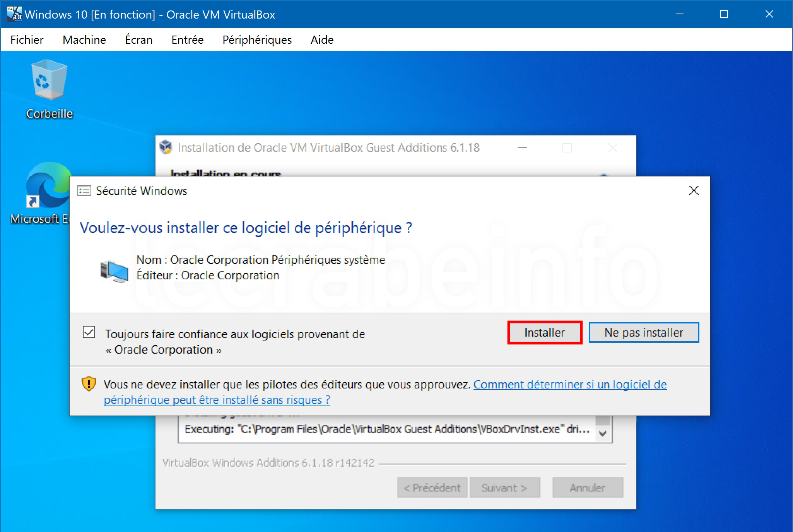Open the Aide menu
This screenshot has height=532, width=793.
click(x=322, y=39)
